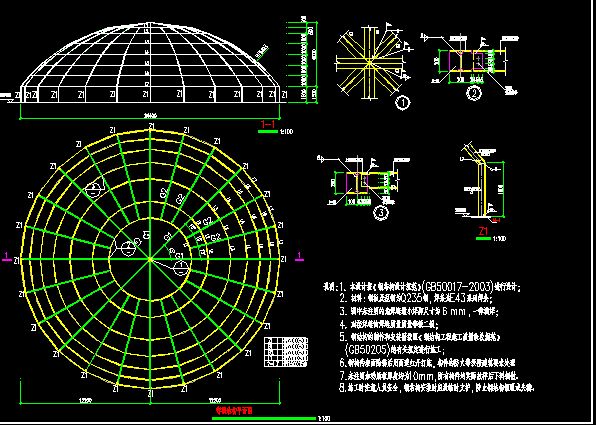596x425 pixels.
Task: Select the dome elevation apex point
Action: [x=151, y=24]
